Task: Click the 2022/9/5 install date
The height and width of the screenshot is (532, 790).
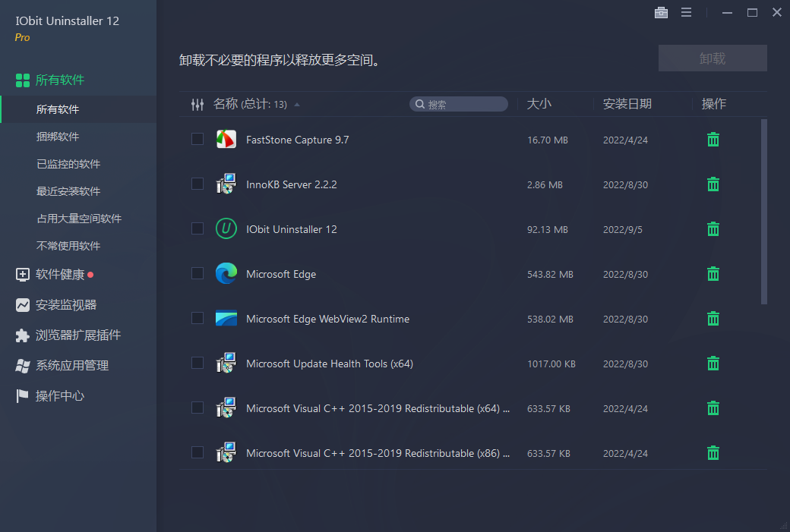Action: click(623, 229)
